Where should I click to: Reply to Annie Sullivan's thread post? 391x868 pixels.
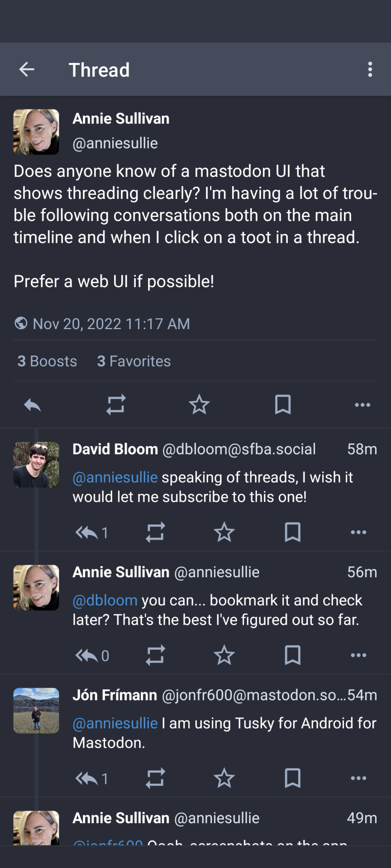(x=32, y=405)
